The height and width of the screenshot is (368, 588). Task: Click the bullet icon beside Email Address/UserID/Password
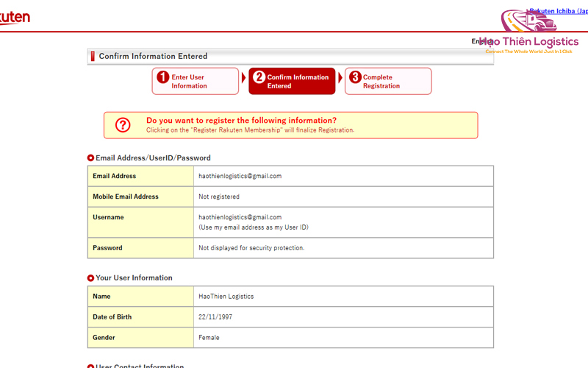(x=90, y=158)
